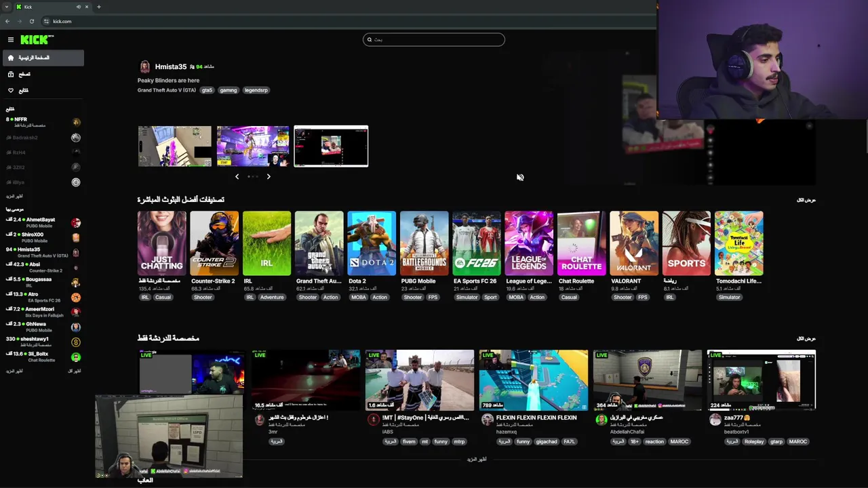Select the Roleplay tag
Viewport: 868px width, 488px height.
tap(753, 441)
